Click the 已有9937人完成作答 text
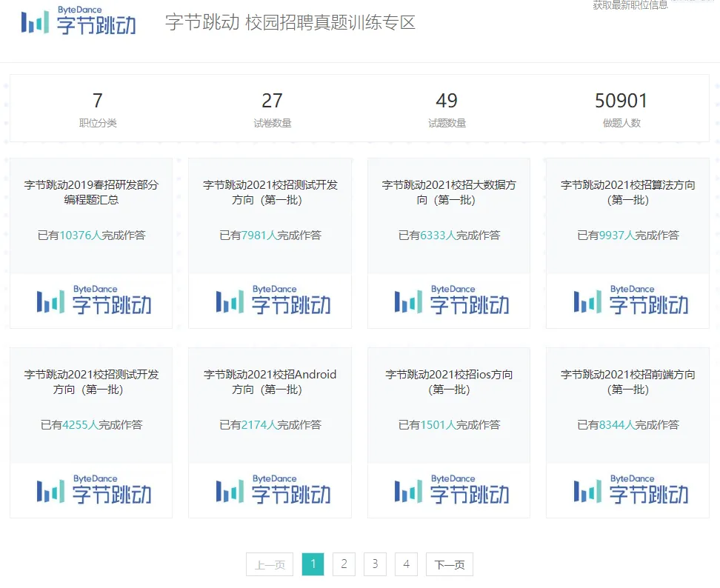The width and height of the screenshot is (720, 588). point(627,235)
